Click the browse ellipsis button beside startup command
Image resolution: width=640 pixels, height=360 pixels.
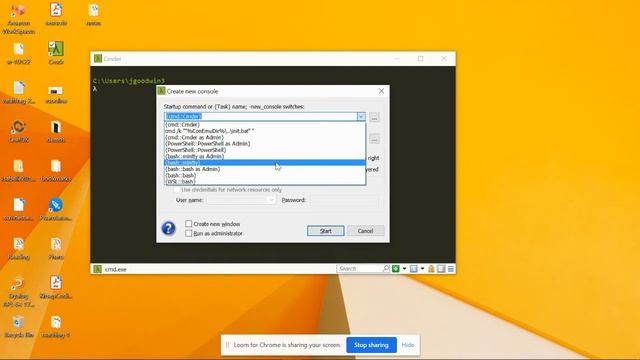[x=374, y=117]
